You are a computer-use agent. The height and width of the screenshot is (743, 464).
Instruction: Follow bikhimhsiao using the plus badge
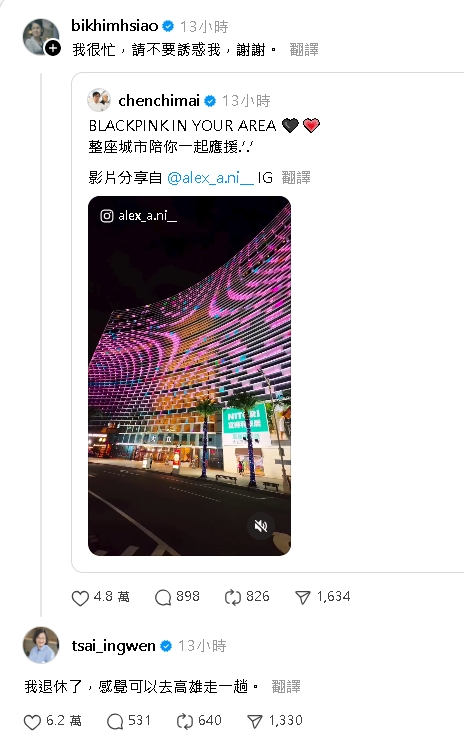tap(53, 48)
